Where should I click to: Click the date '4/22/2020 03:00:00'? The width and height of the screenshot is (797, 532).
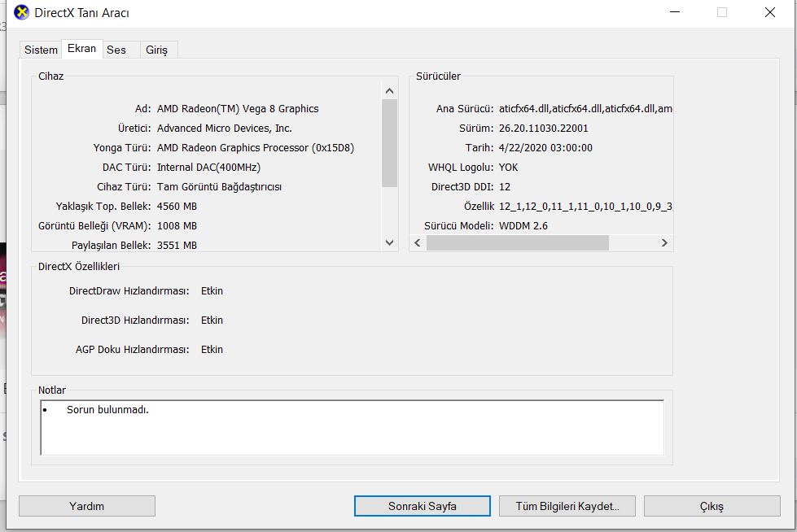(545, 148)
